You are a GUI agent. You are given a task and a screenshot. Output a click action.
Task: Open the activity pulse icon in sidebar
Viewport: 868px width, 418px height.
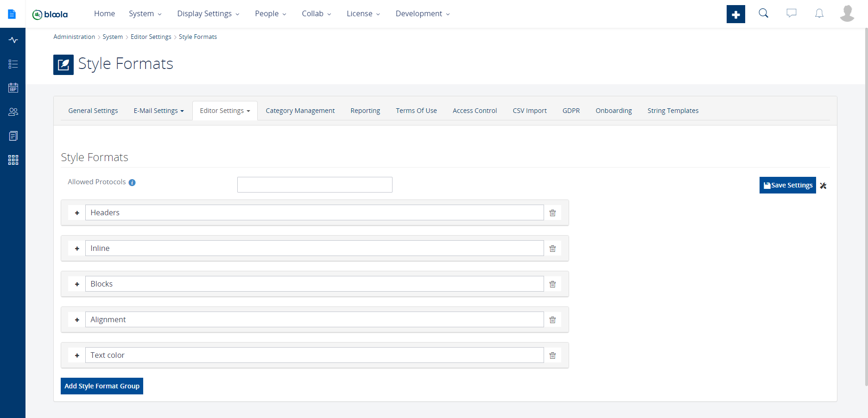tap(13, 40)
